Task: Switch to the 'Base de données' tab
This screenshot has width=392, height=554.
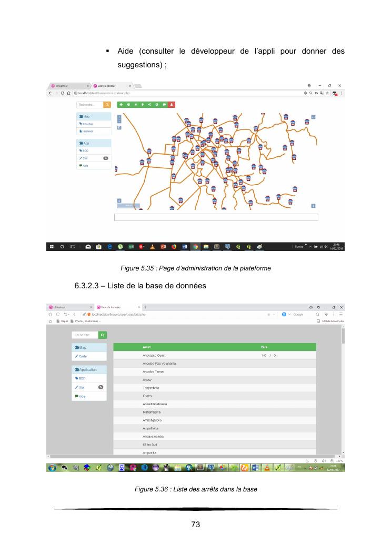Action: coord(116,307)
